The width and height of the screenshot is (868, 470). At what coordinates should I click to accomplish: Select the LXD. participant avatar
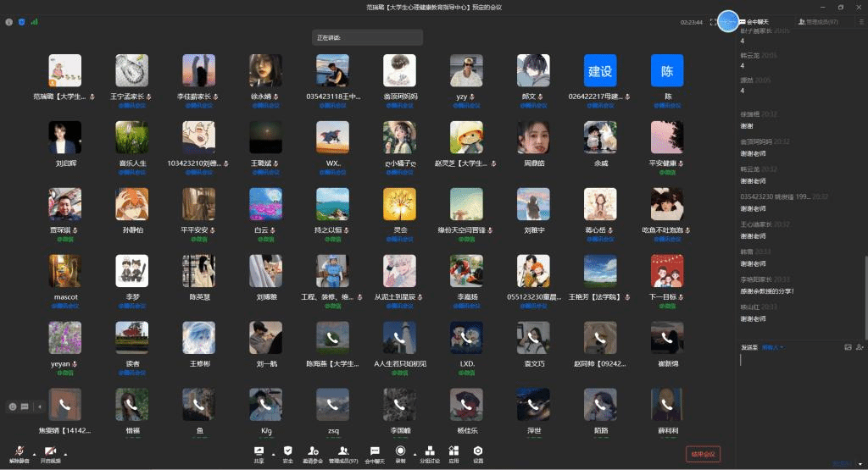click(x=466, y=338)
